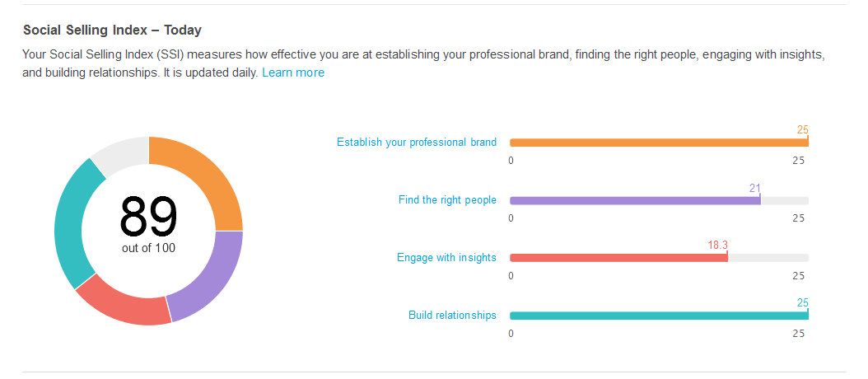Click the 18.3 value above the red bar
The height and width of the screenshot is (379, 868).
pyautogui.click(x=717, y=245)
